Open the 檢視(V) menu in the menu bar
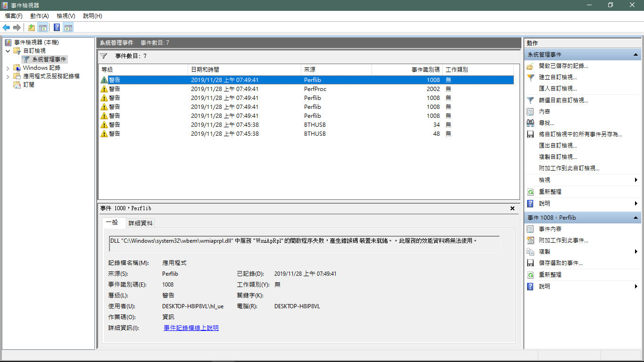Image resolution: width=644 pixels, height=362 pixels. tap(66, 16)
